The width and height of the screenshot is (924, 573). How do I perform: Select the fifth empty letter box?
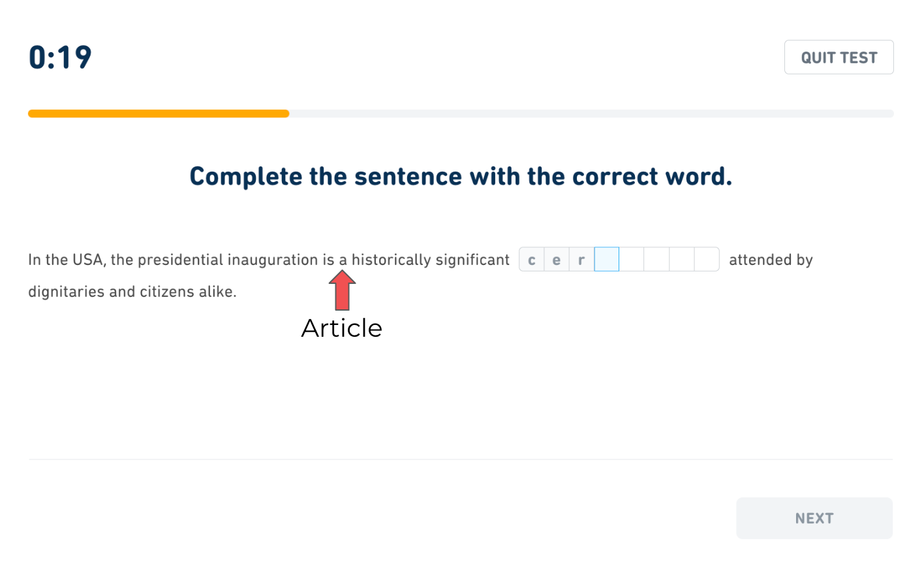631,260
